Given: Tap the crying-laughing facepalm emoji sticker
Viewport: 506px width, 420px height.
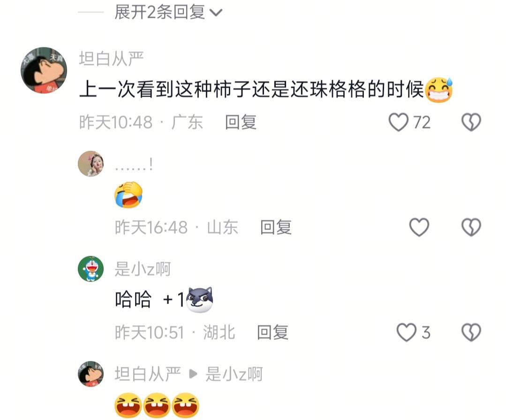Looking at the screenshot, I should click(x=128, y=194).
